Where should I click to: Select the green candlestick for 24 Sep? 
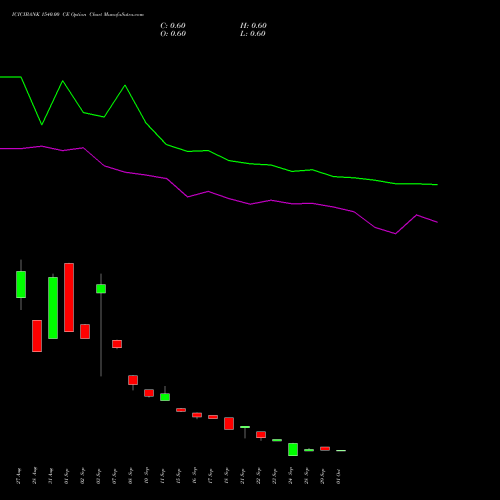293,449
